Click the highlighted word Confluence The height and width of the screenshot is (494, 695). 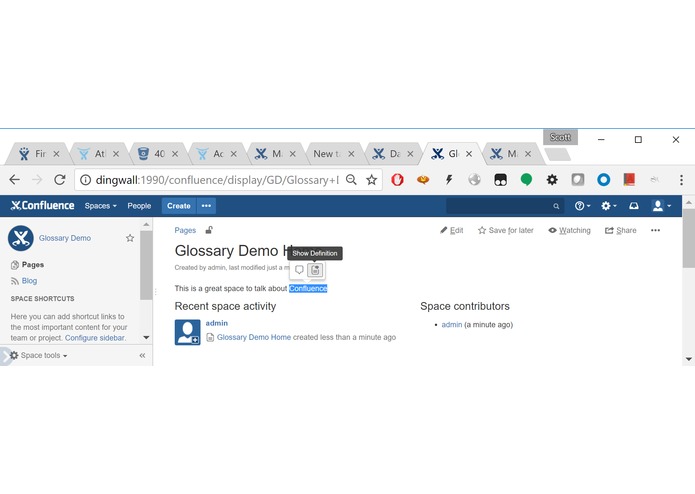pos(308,288)
